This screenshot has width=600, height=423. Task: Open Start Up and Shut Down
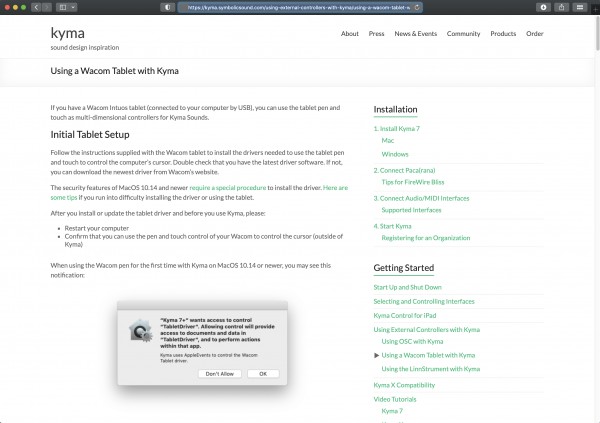pos(408,287)
